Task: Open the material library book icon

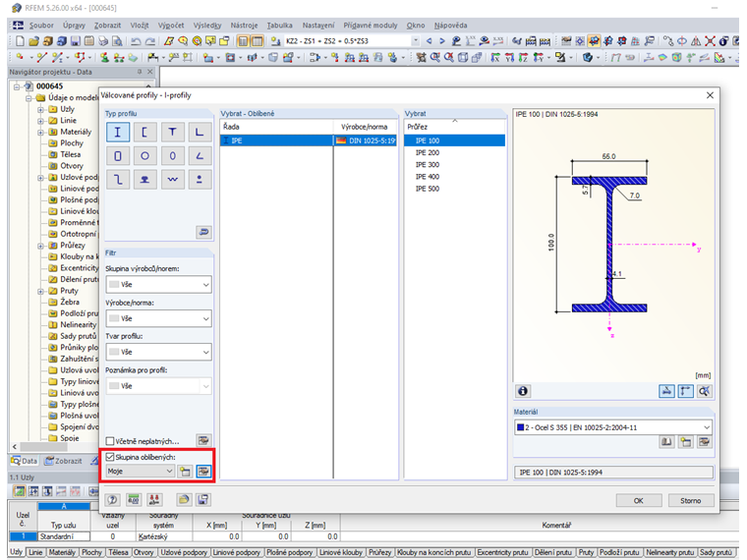Action: (x=666, y=442)
